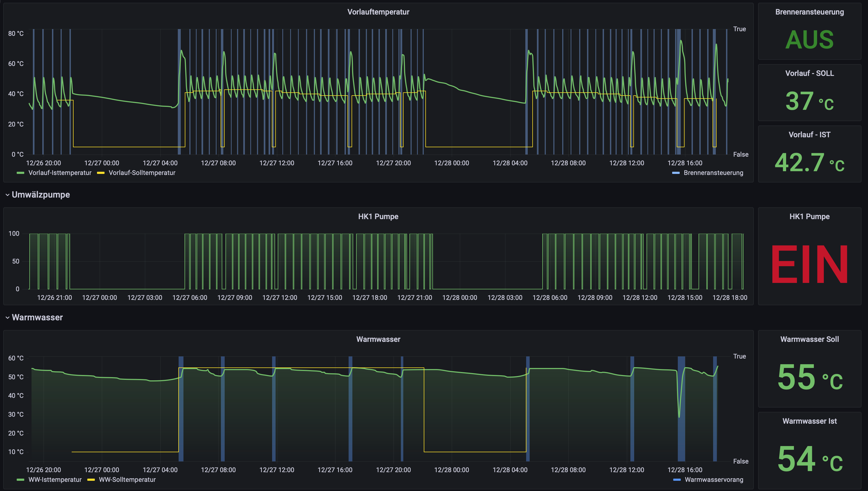Click the red EIN pump status
The width and height of the screenshot is (868, 491).
pyautogui.click(x=809, y=265)
